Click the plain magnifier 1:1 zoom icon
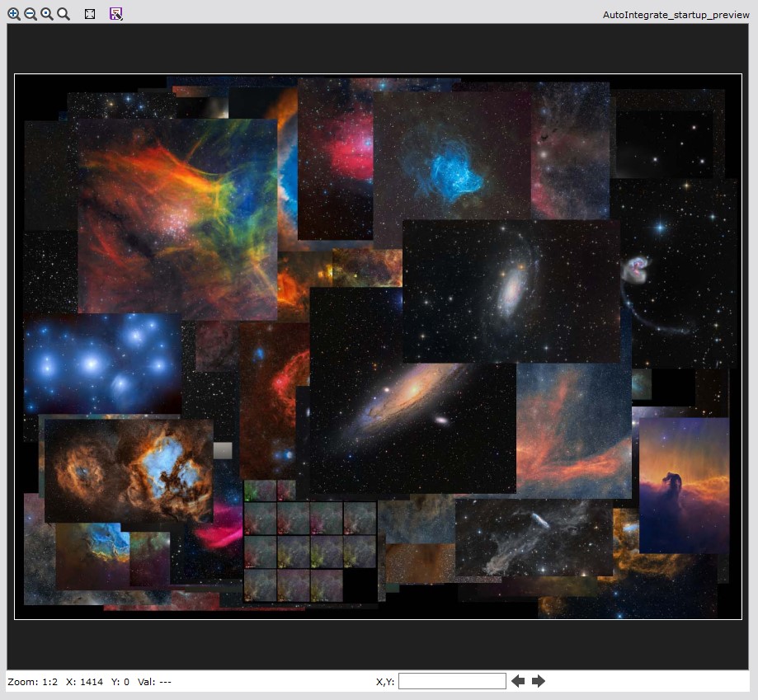The width and height of the screenshot is (758, 700). coord(64,14)
